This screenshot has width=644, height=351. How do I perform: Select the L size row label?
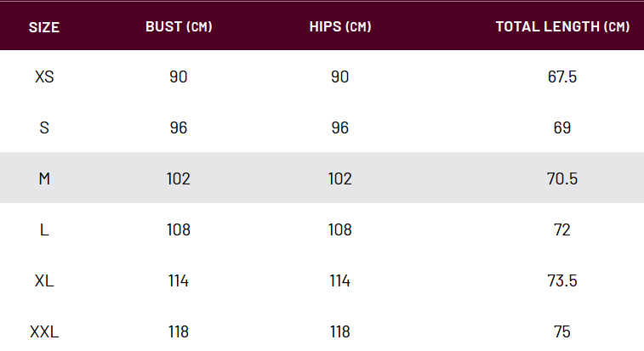point(44,229)
